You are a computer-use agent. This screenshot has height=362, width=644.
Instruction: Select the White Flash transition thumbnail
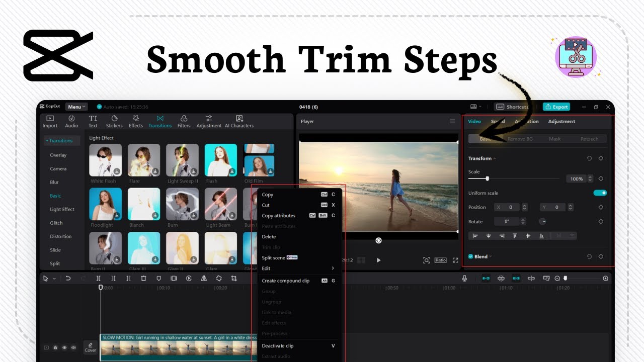coord(106,160)
